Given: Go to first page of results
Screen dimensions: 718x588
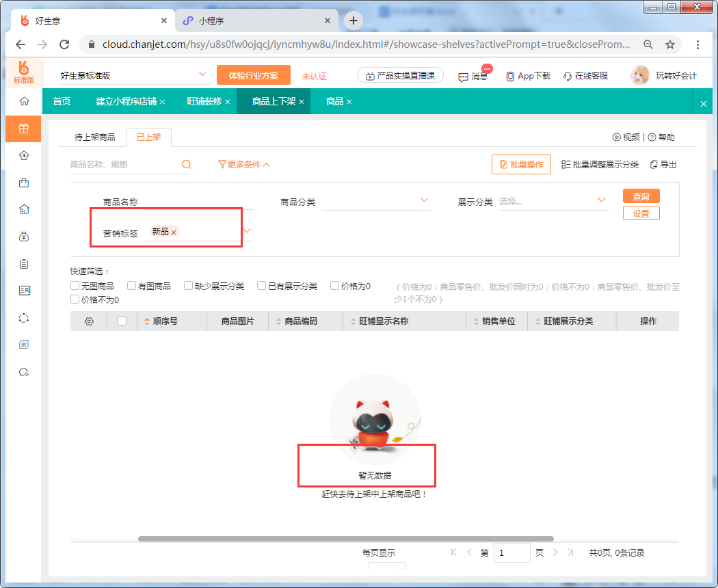Looking at the screenshot, I should pyautogui.click(x=453, y=552).
